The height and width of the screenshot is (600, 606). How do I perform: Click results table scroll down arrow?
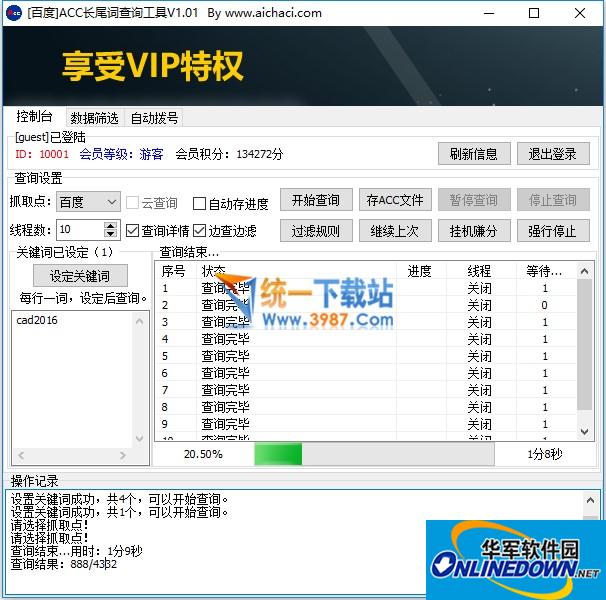click(585, 432)
